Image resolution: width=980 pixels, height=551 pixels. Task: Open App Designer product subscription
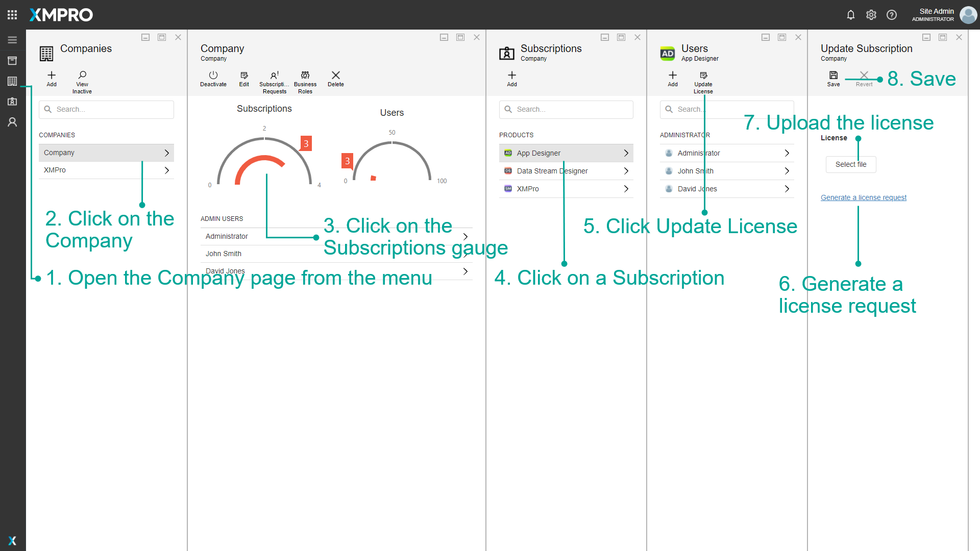click(566, 153)
